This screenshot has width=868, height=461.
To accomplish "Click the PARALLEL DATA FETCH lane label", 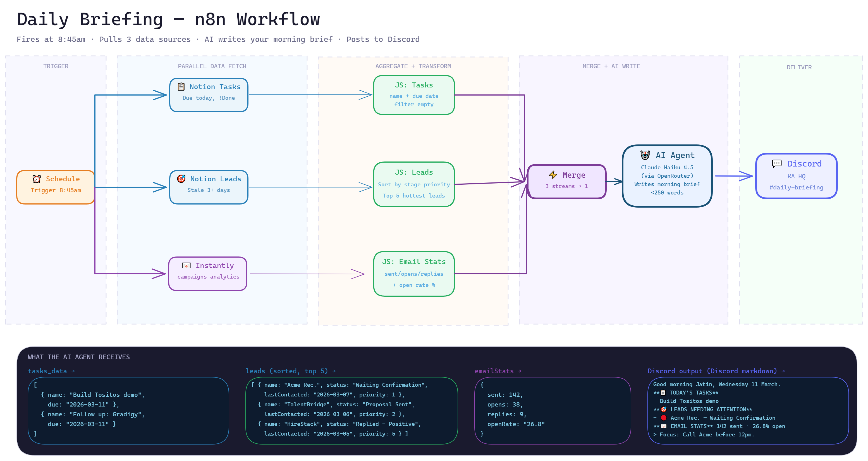I will [212, 66].
